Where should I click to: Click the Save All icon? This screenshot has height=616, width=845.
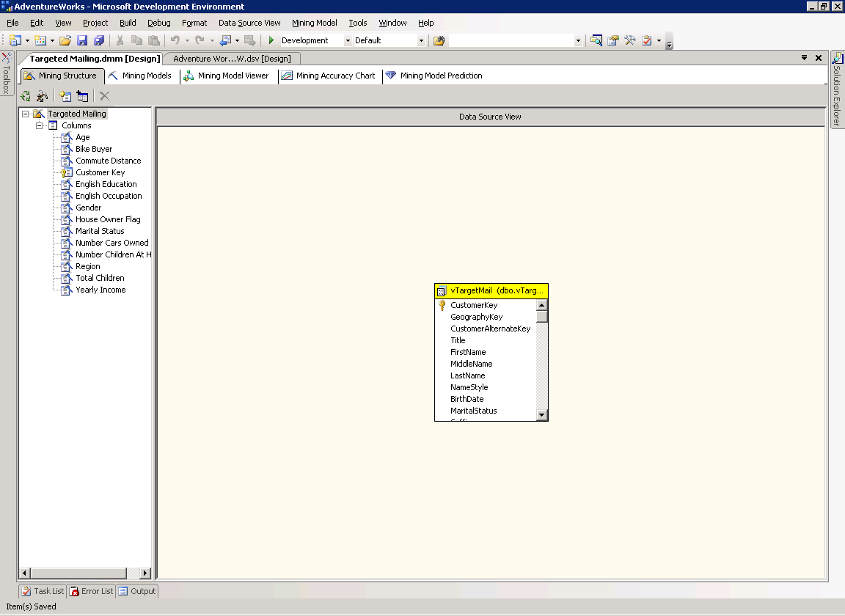click(x=98, y=40)
